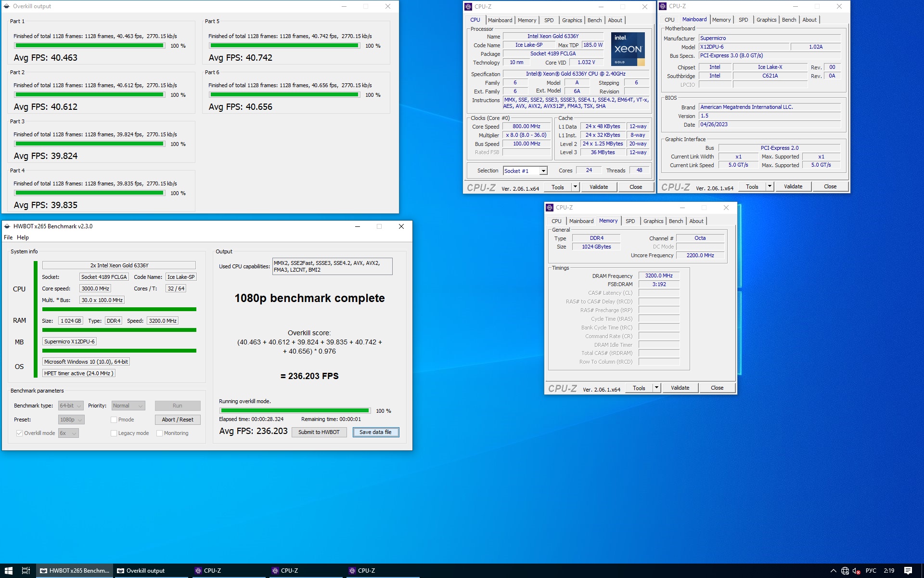
Task: Open the File menu in HWBOT
Action: tap(8, 237)
